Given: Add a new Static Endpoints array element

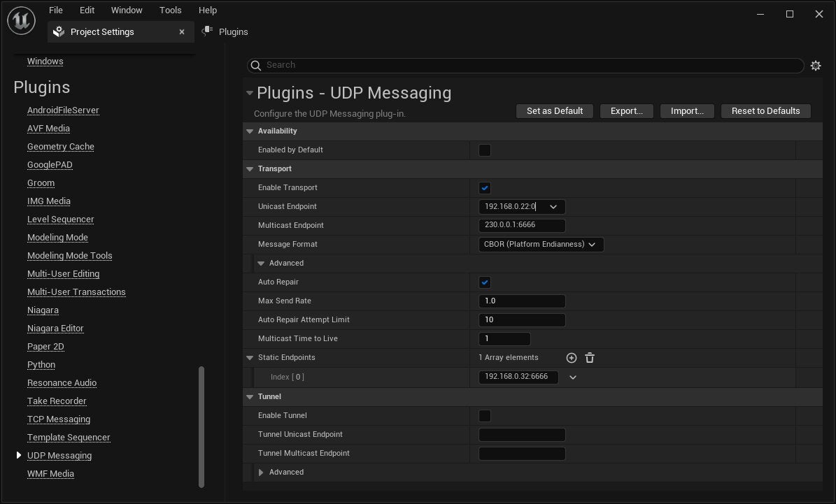Looking at the screenshot, I should tap(572, 357).
